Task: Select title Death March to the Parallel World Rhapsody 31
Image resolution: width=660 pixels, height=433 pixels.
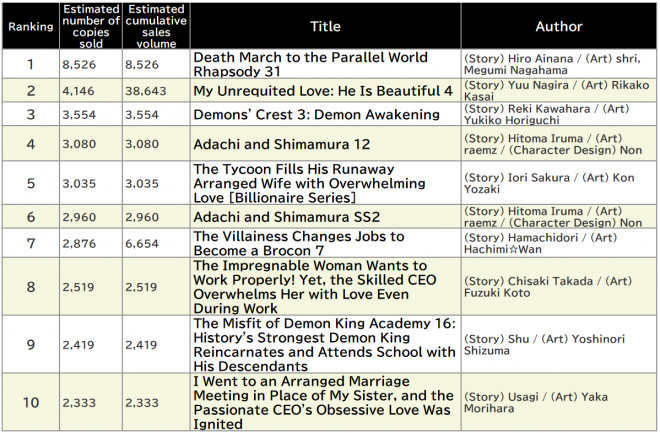Action: (310, 64)
